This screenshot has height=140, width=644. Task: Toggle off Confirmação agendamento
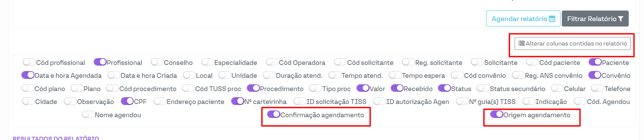click(x=274, y=115)
